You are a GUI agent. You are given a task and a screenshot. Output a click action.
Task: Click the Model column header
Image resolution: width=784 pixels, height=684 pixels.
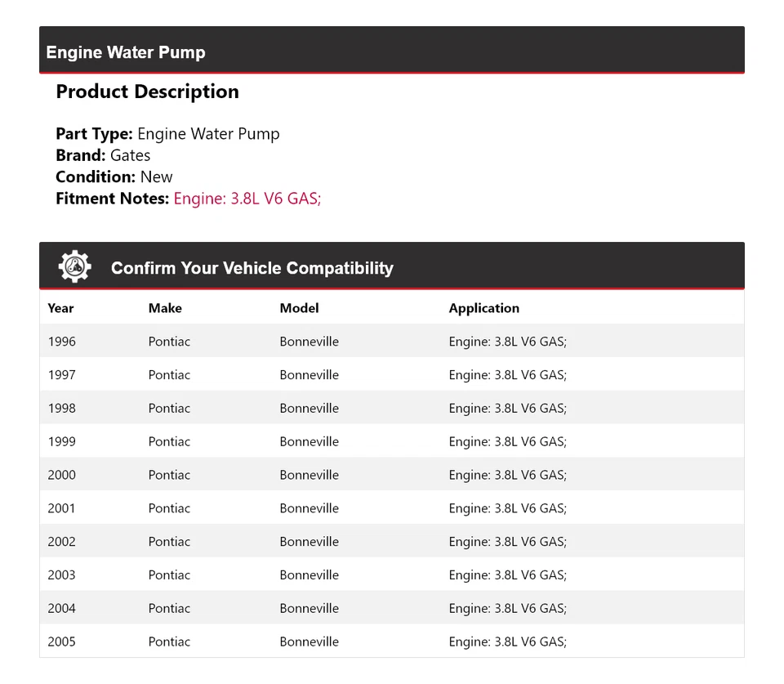click(299, 308)
